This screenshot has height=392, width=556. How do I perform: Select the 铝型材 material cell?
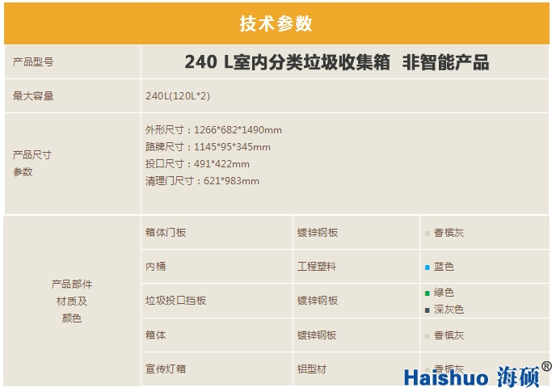click(x=311, y=369)
